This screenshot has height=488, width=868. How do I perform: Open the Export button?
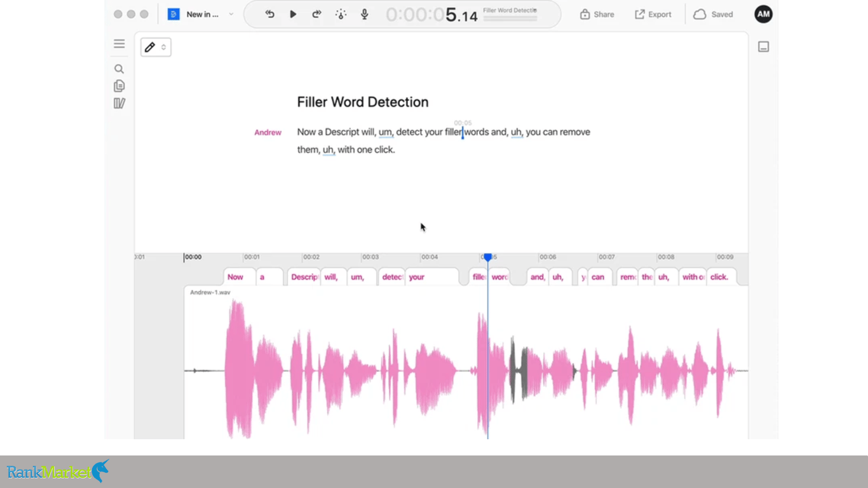(653, 14)
